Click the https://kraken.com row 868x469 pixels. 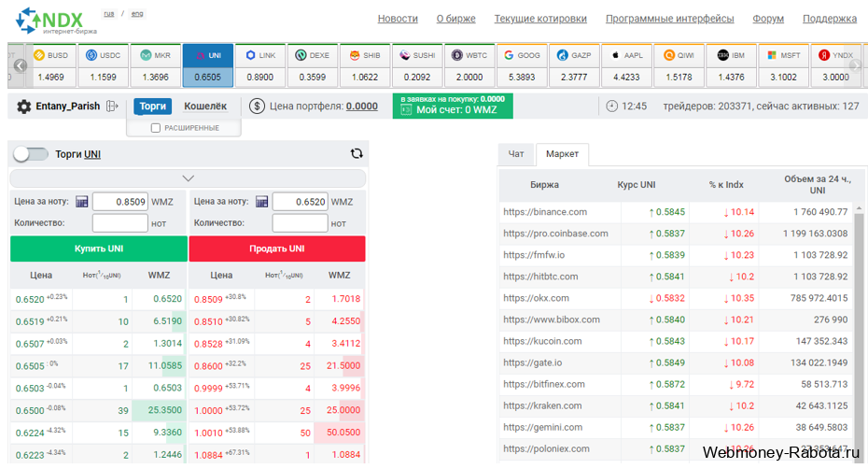point(677,405)
